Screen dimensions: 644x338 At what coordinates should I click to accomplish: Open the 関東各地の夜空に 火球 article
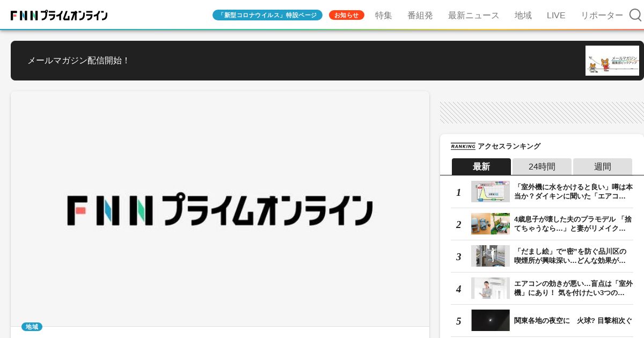[573, 320]
